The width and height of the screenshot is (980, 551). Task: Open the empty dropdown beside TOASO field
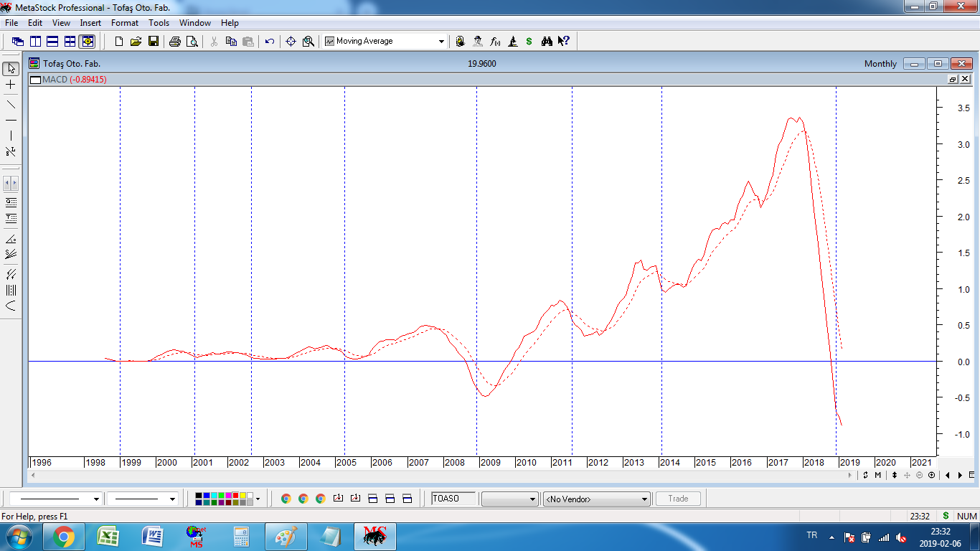509,499
